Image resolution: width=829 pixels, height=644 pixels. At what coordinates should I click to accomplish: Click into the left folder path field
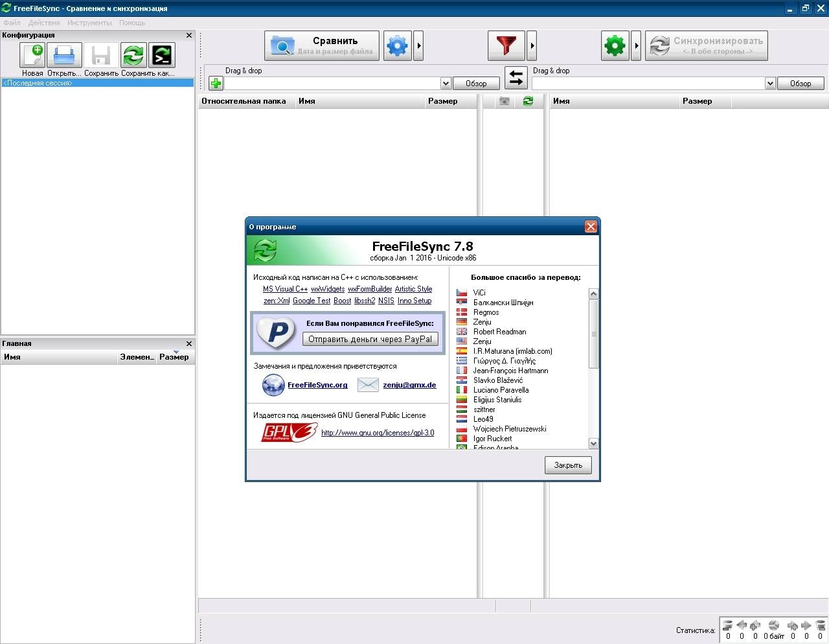coord(332,83)
